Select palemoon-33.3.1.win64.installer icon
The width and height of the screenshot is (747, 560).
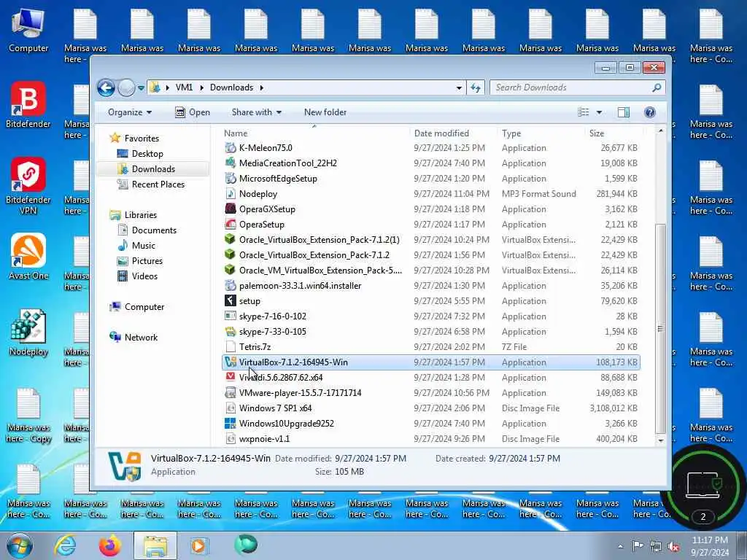(x=231, y=285)
